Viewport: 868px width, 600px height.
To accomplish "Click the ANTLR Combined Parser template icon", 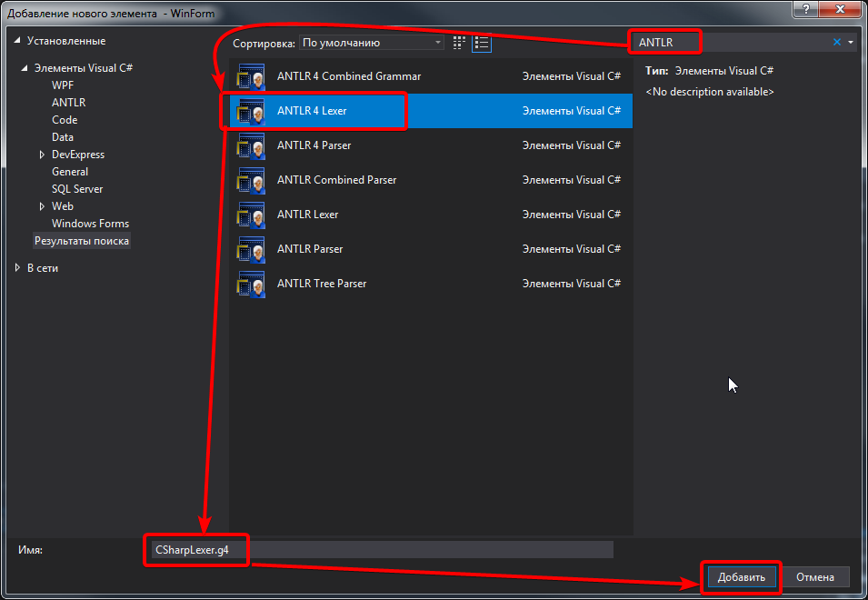I will tap(252, 180).
